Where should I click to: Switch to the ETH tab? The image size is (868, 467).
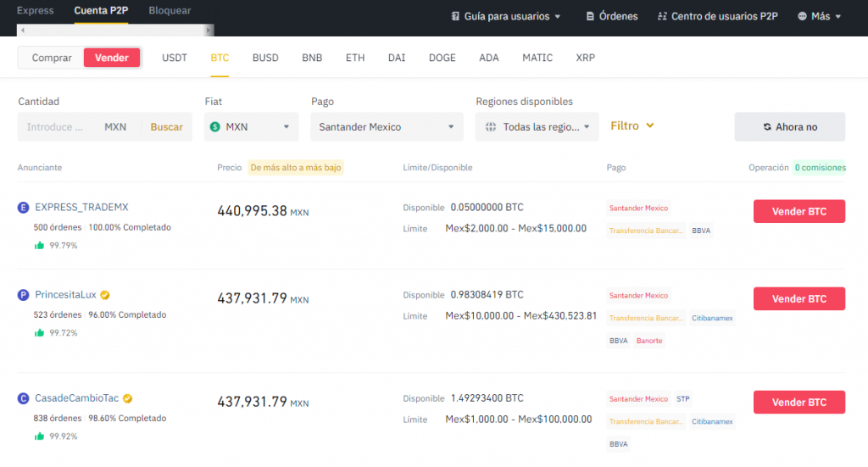pos(355,58)
